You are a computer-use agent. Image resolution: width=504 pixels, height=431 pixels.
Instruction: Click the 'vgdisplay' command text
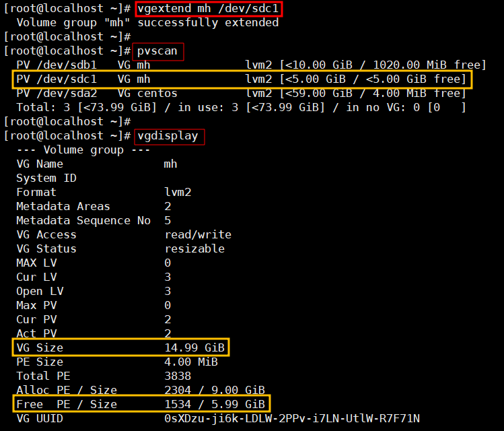tap(168, 136)
